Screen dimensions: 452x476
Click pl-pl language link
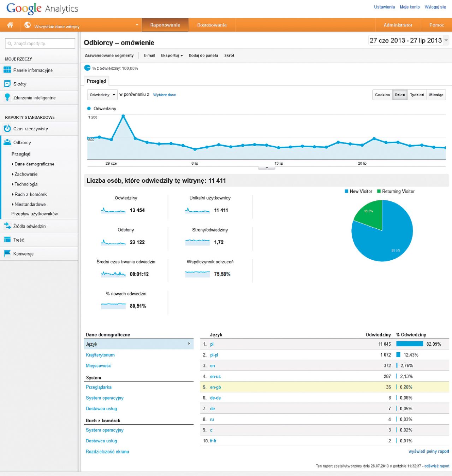tap(214, 355)
